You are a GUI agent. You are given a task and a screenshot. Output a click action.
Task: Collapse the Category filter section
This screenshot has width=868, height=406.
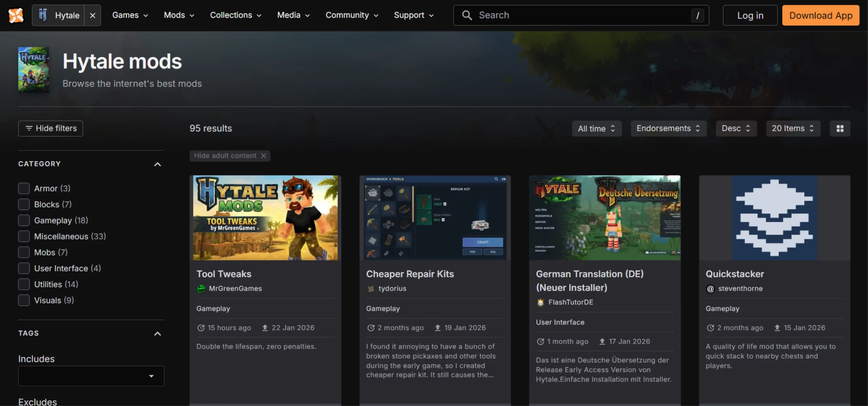pyautogui.click(x=157, y=164)
